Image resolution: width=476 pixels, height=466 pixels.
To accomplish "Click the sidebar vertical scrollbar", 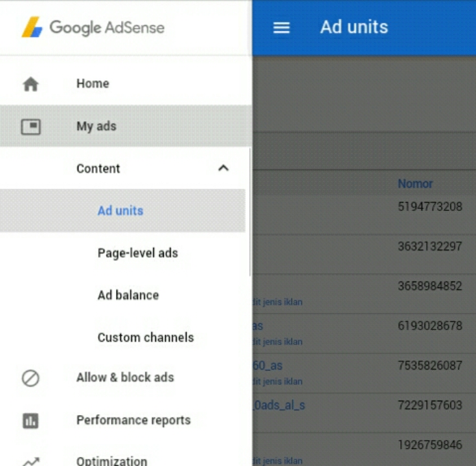I will [x=250, y=212].
